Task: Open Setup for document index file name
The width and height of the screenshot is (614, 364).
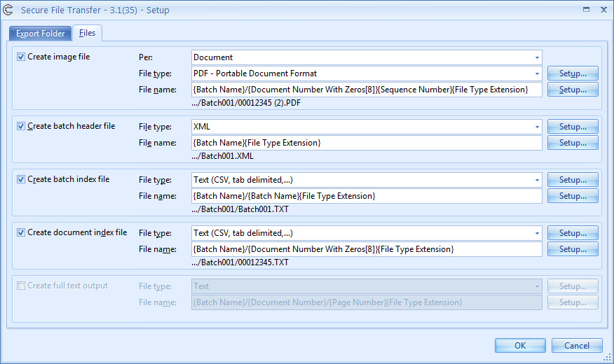Action: [573, 249]
